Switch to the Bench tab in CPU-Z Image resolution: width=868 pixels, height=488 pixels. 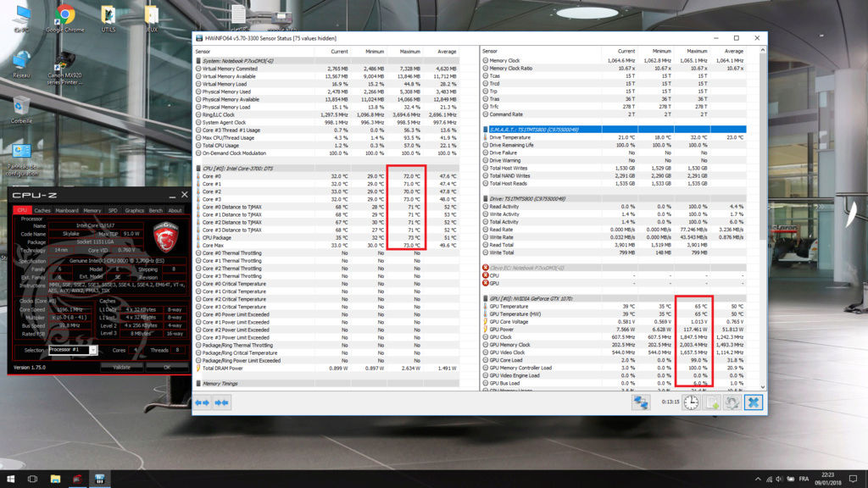(156, 210)
